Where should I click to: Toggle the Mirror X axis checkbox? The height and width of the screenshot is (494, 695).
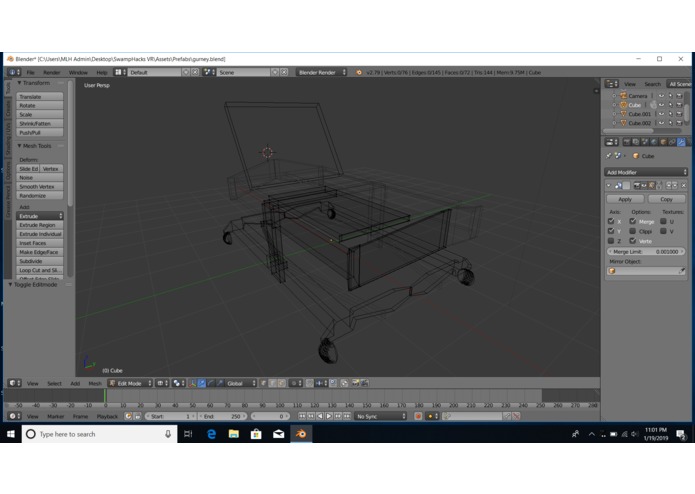coord(611,221)
